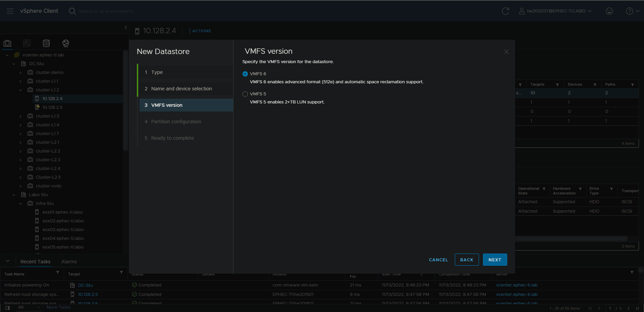The image size is (644, 312).
Task: Go to wizard step 1 Type
Action: click(x=186, y=72)
